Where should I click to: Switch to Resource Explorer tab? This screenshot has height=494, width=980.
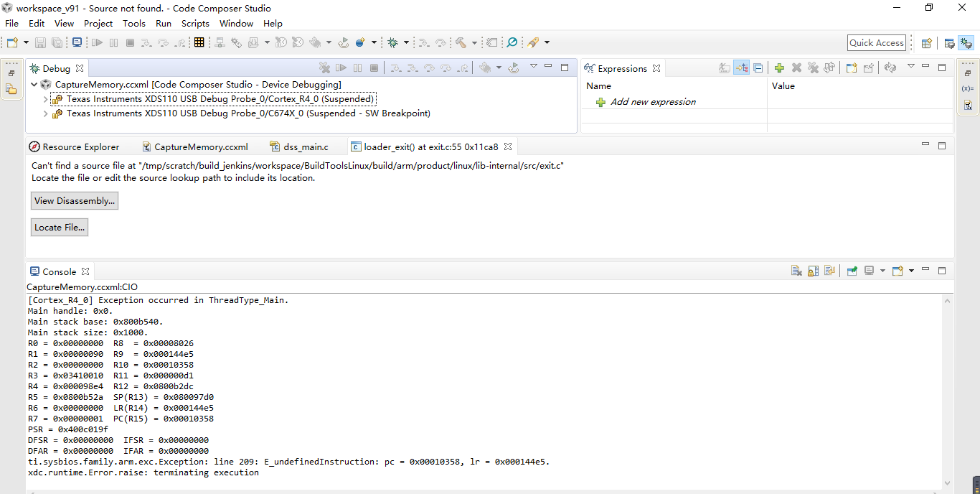(x=74, y=146)
